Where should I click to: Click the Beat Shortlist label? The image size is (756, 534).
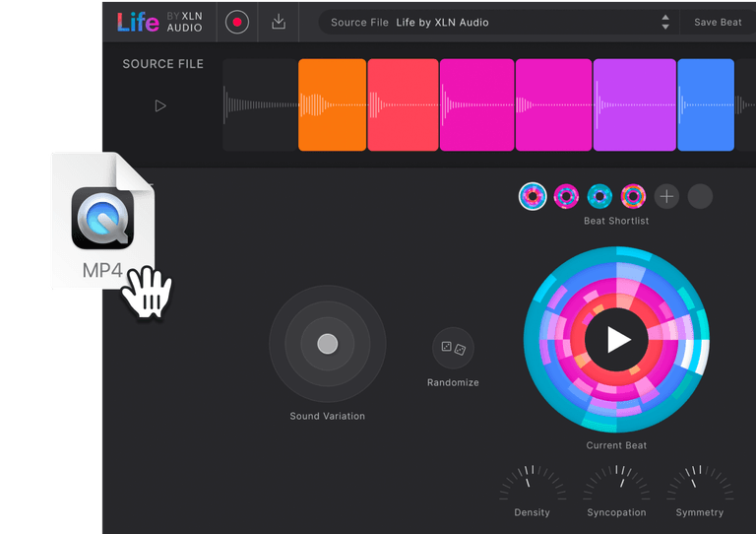click(x=616, y=221)
